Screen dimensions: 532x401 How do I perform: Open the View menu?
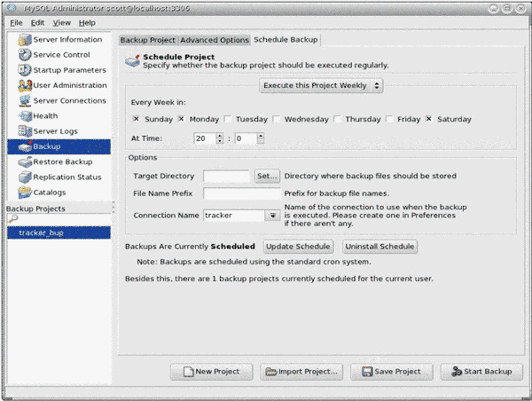click(x=62, y=23)
